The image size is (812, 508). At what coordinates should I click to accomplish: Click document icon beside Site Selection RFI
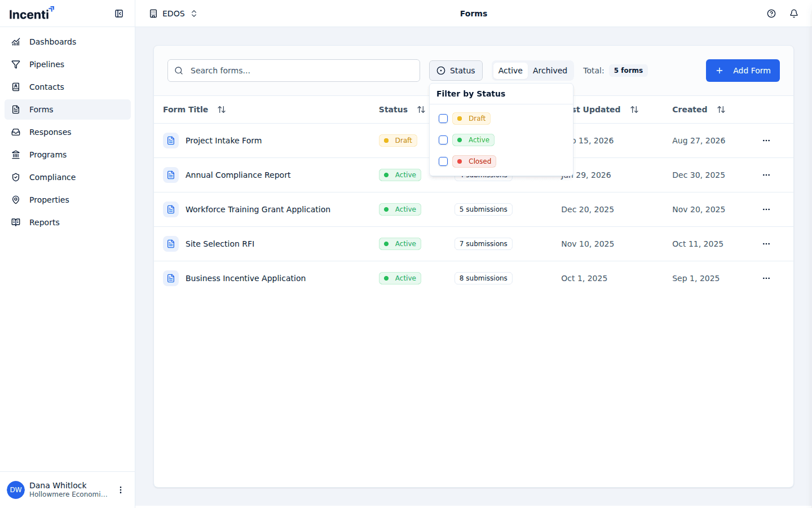pyautogui.click(x=171, y=244)
